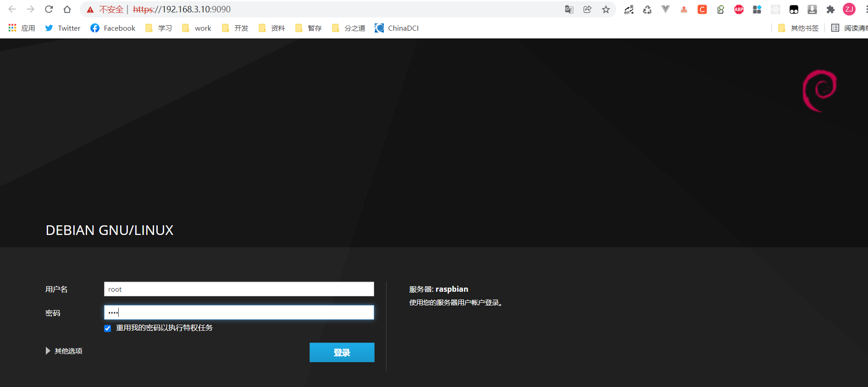Expand the 其他选项 other options section
This screenshot has width=868, height=387.
(64, 351)
